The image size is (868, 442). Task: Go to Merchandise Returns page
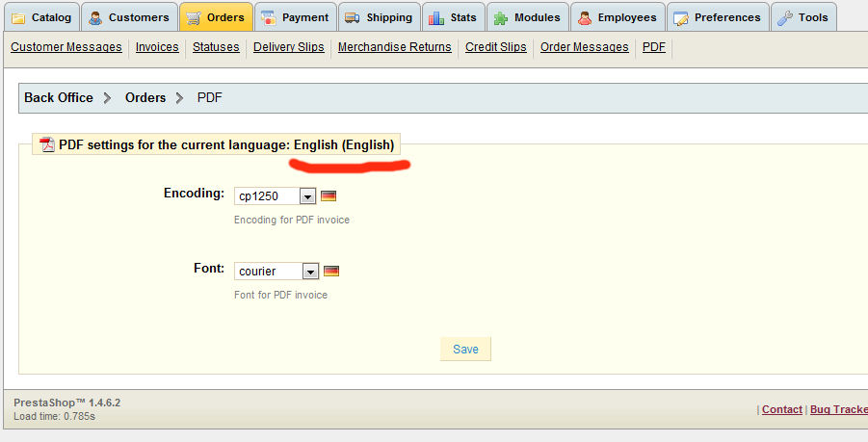click(x=395, y=47)
